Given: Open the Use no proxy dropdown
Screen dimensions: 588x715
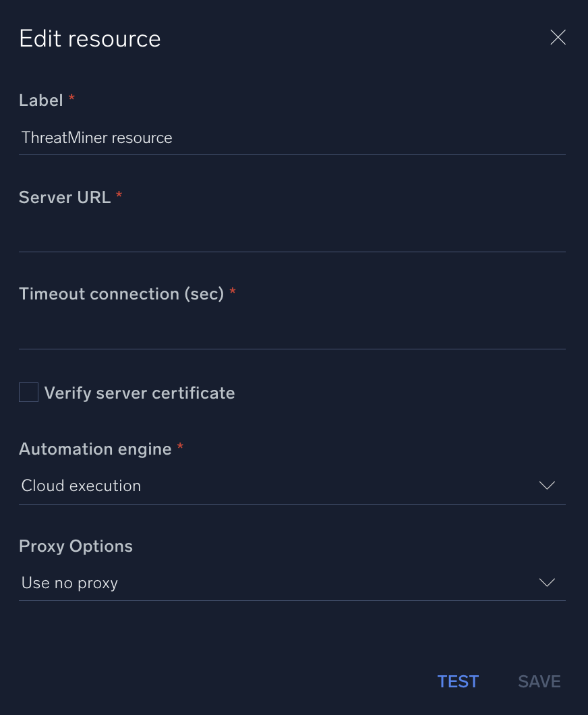Looking at the screenshot, I should 292,582.
